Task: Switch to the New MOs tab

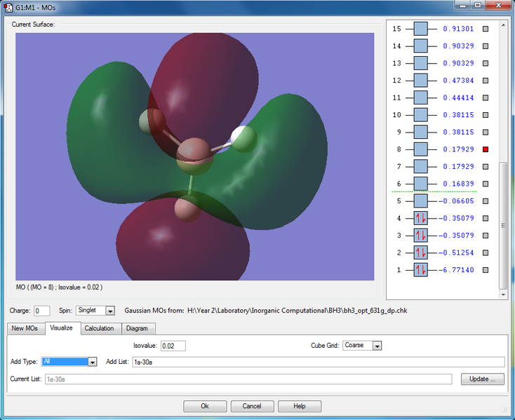Action: tap(25, 328)
